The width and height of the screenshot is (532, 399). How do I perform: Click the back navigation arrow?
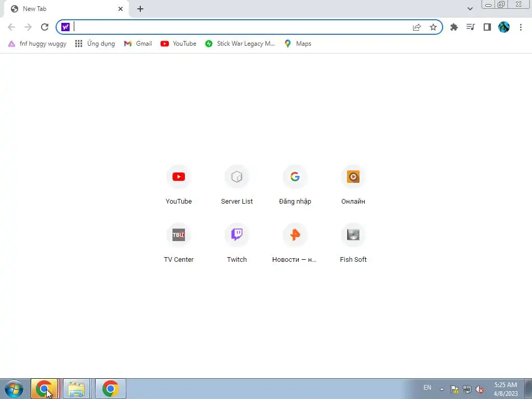pos(11,27)
